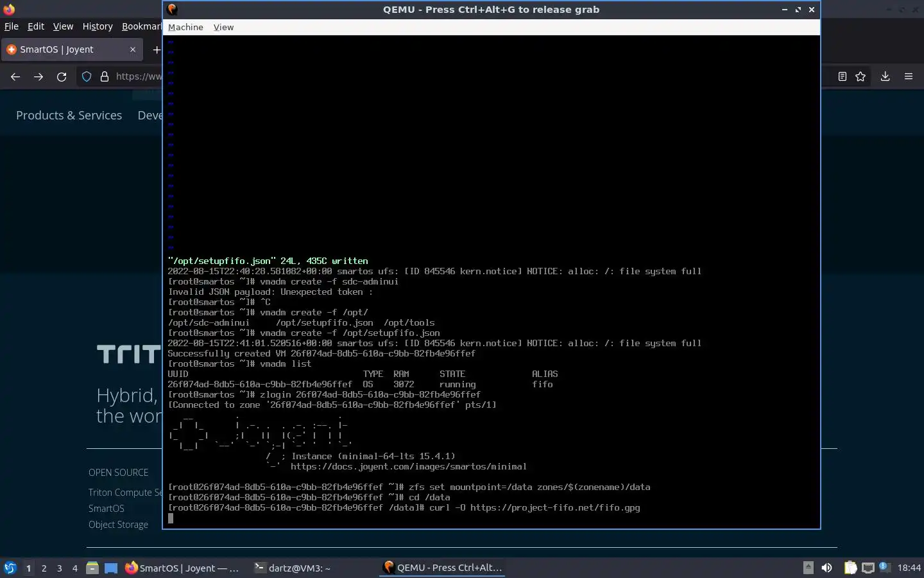This screenshot has height=578, width=924.
Task: Toggle Firefox reader view icon
Action: click(843, 76)
